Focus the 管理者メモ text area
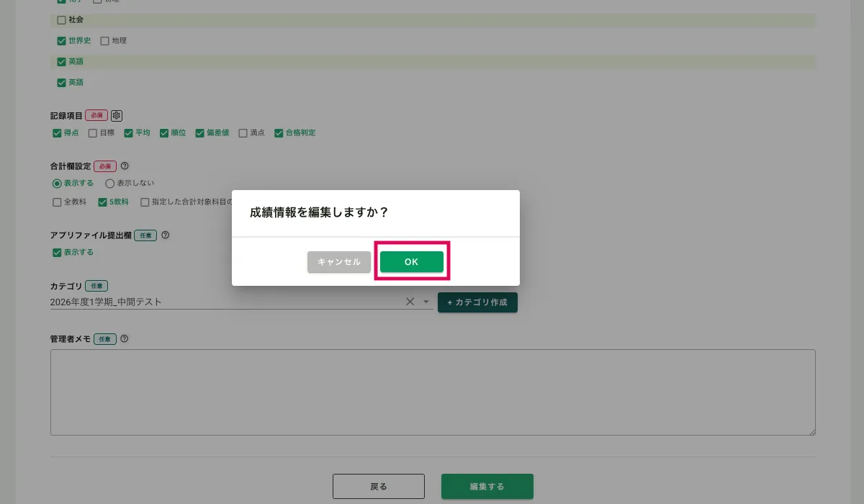Screen dimensions: 864x504 pyautogui.click(x=432, y=392)
